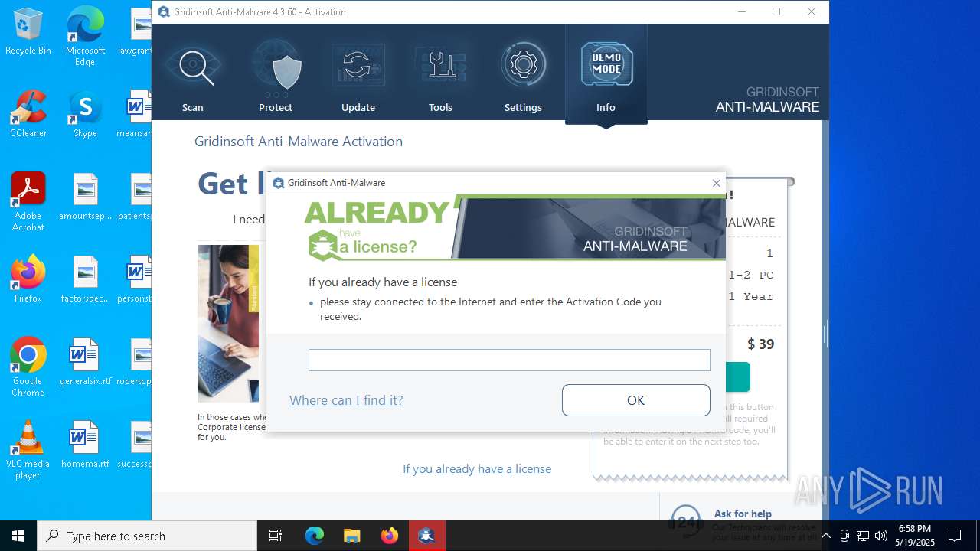Open the notification center
Image resolution: width=980 pixels, height=551 pixels.
pyautogui.click(x=955, y=536)
